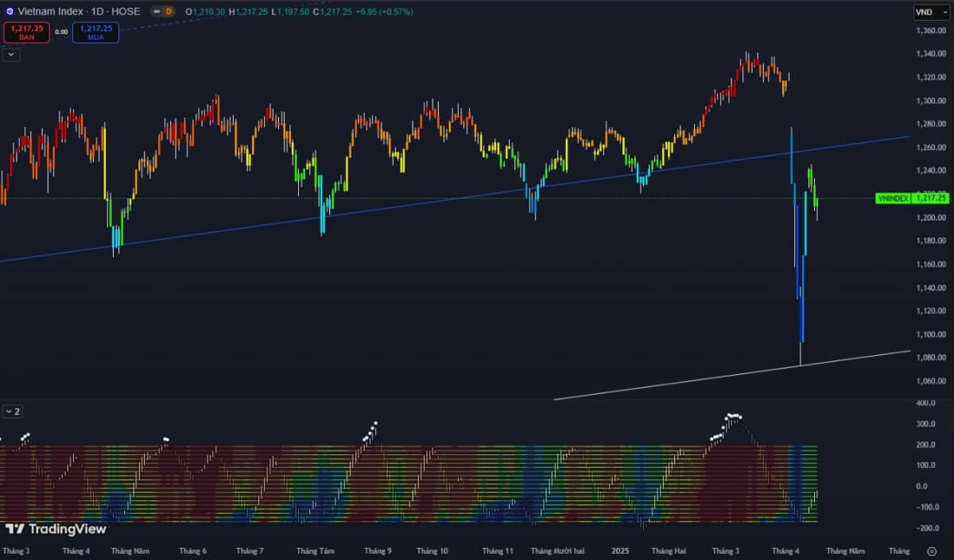954x560 pixels.
Task: Expand the lower pane legend showing 2
Action: [x=12, y=411]
